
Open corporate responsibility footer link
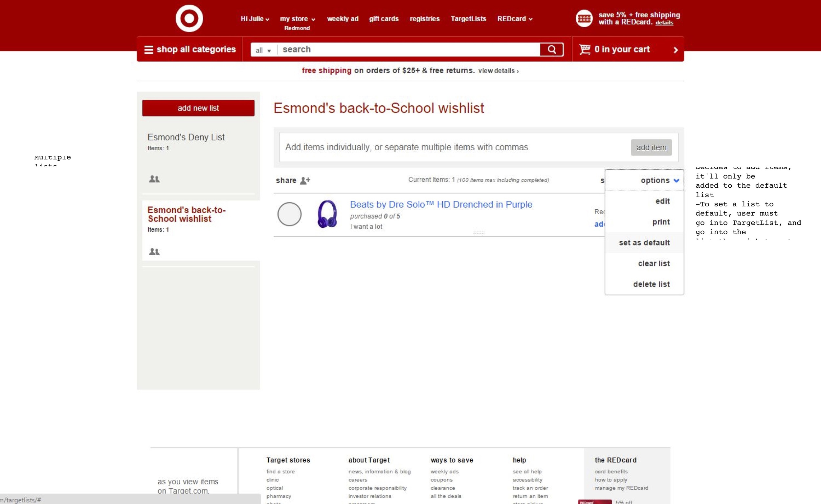[x=377, y=488]
